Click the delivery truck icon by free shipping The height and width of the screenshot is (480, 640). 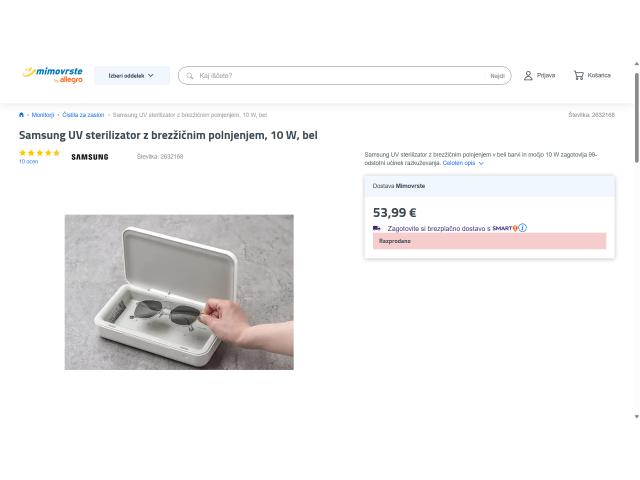tap(377, 228)
